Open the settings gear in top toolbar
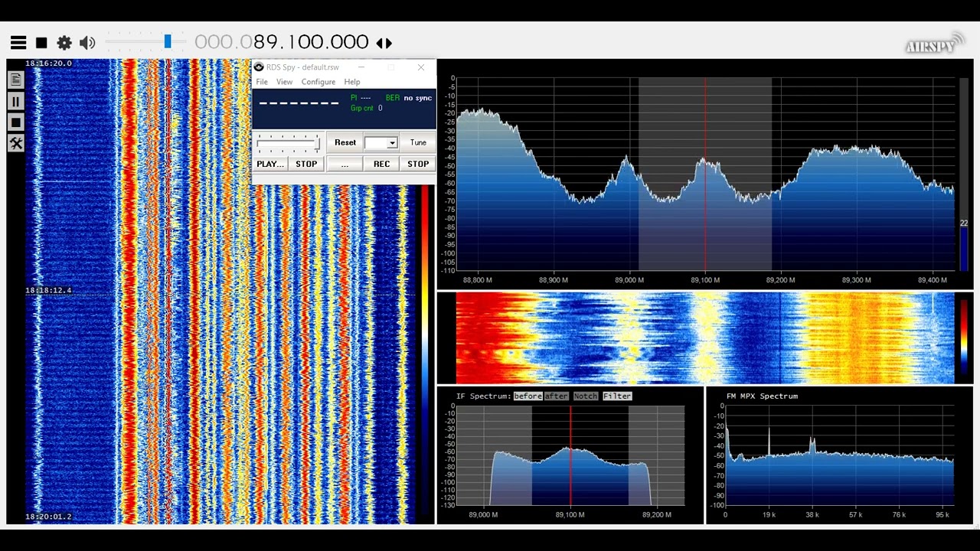This screenshot has width=980, height=551. coord(64,43)
